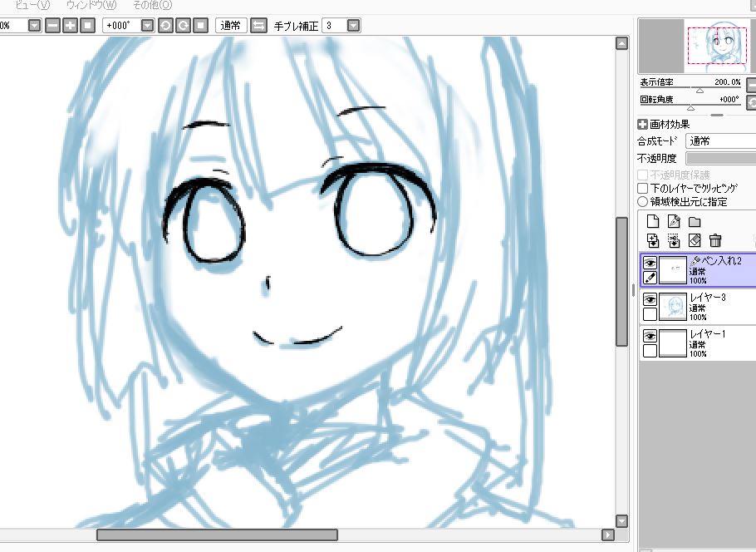Toggle the link box on レイヤー1
Viewport: 756px width, 552px height.
pos(650,351)
